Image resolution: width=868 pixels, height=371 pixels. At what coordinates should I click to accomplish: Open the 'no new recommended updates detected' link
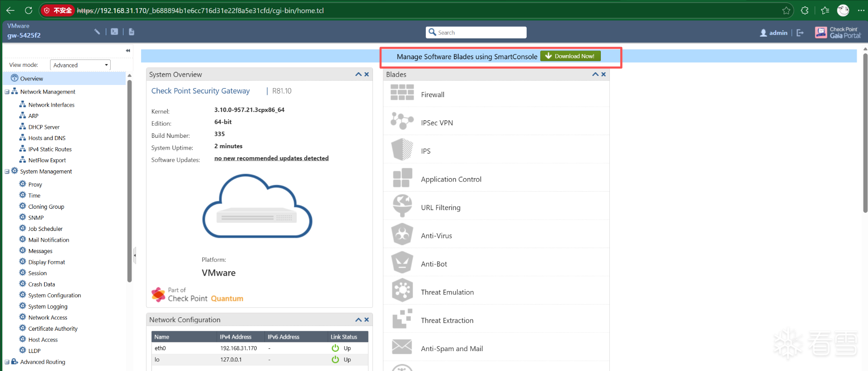[271, 158]
